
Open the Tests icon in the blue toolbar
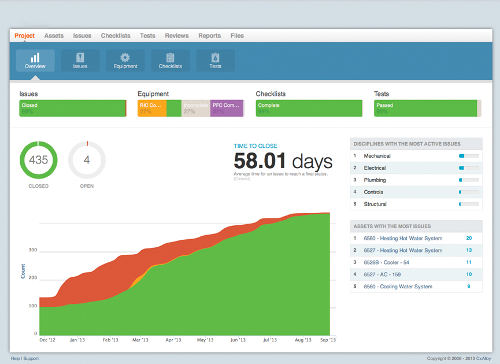click(x=215, y=61)
